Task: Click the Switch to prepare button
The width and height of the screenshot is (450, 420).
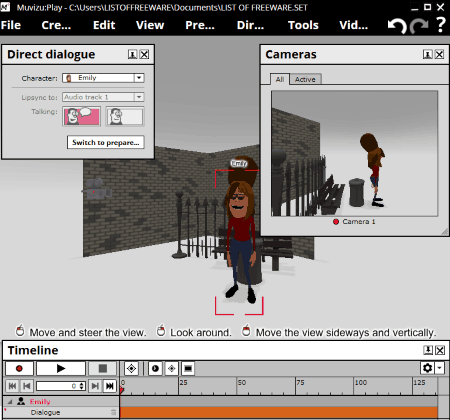Action: pos(106,142)
